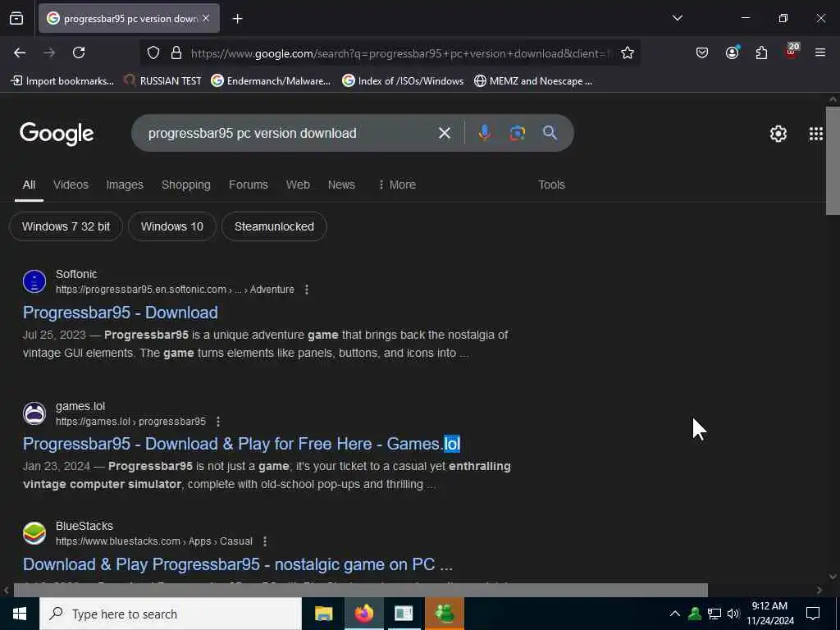Start voice search with microphone
The width and height of the screenshot is (840, 630).
click(x=484, y=133)
